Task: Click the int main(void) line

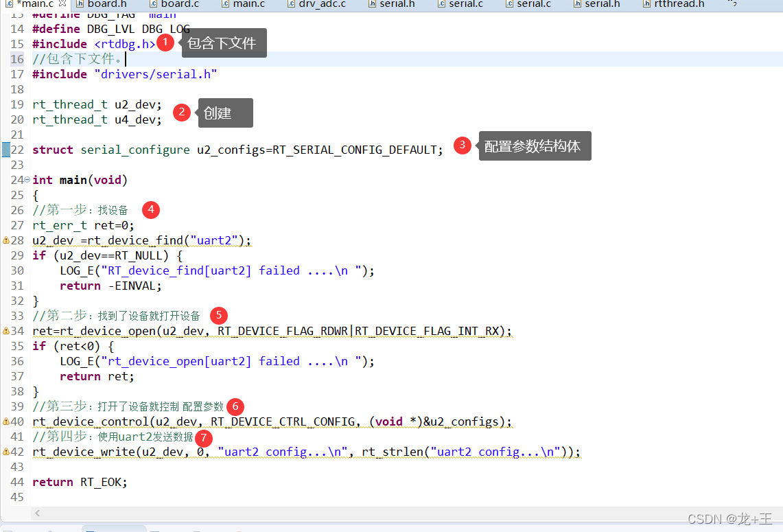Action: coord(80,180)
